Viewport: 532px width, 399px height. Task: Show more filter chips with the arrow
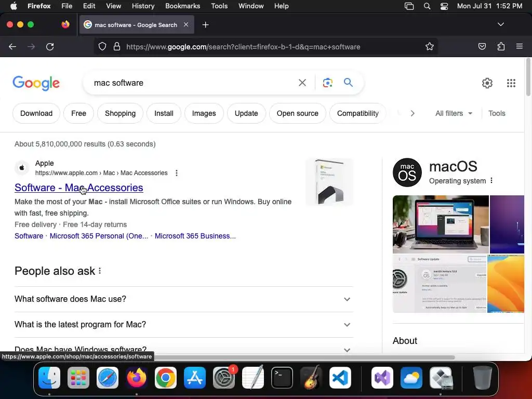[x=412, y=113]
